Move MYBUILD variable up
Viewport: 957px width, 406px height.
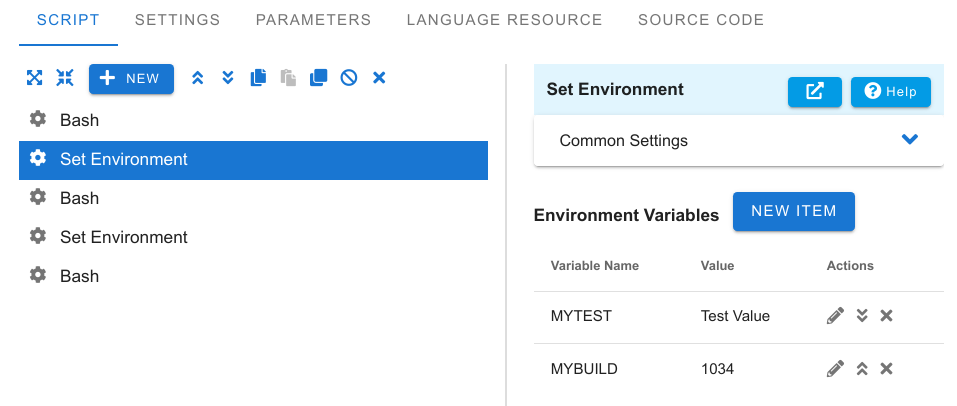(x=862, y=369)
